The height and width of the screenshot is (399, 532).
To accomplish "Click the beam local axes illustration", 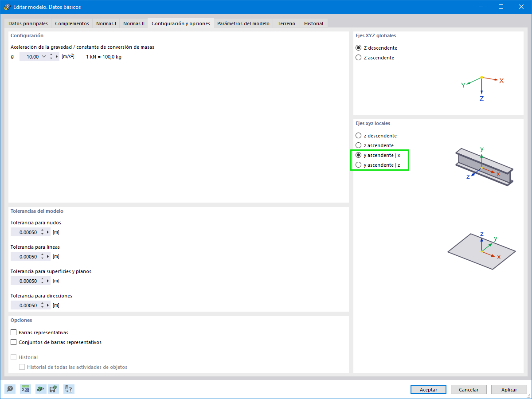I will [484, 166].
